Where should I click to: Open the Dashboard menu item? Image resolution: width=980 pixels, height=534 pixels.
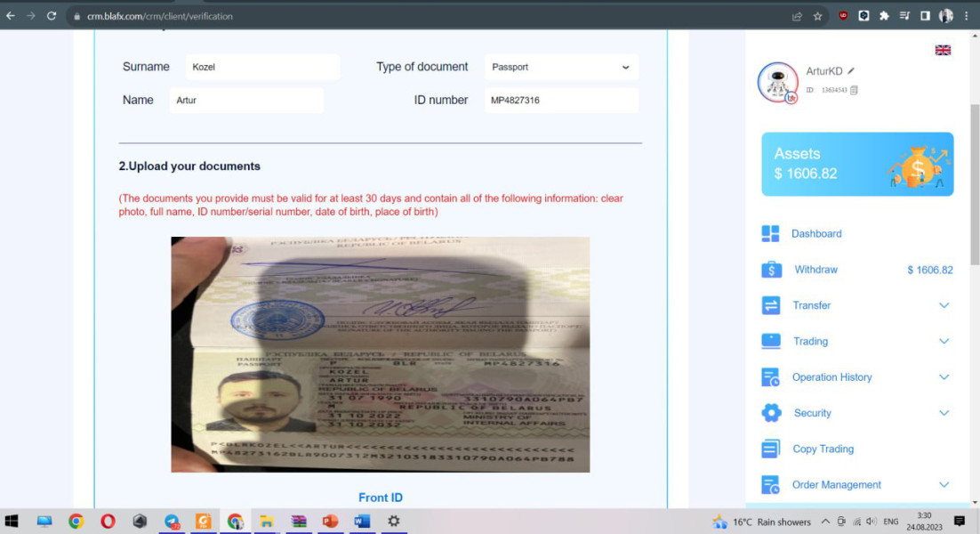tap(816, 233)
